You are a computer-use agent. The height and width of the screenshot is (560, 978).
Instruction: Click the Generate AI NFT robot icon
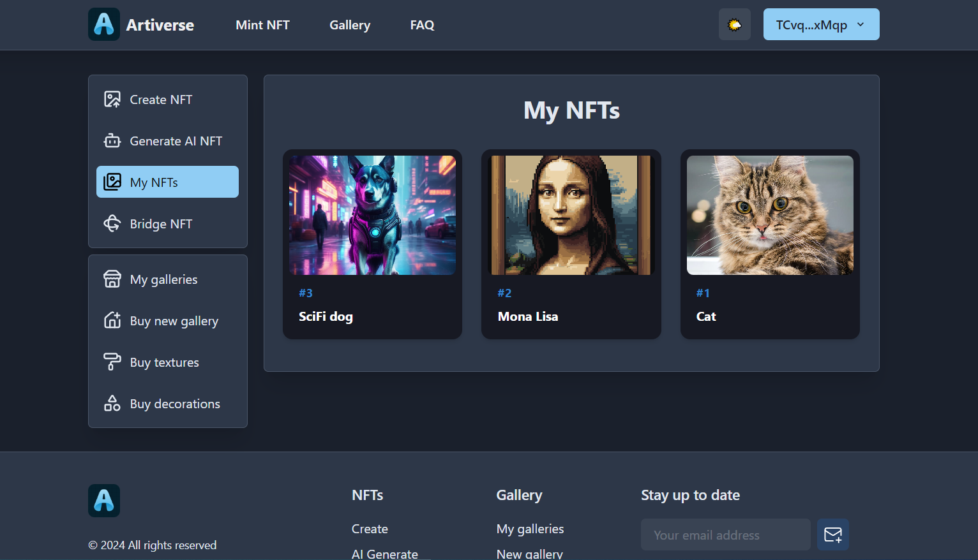[112, 140]
